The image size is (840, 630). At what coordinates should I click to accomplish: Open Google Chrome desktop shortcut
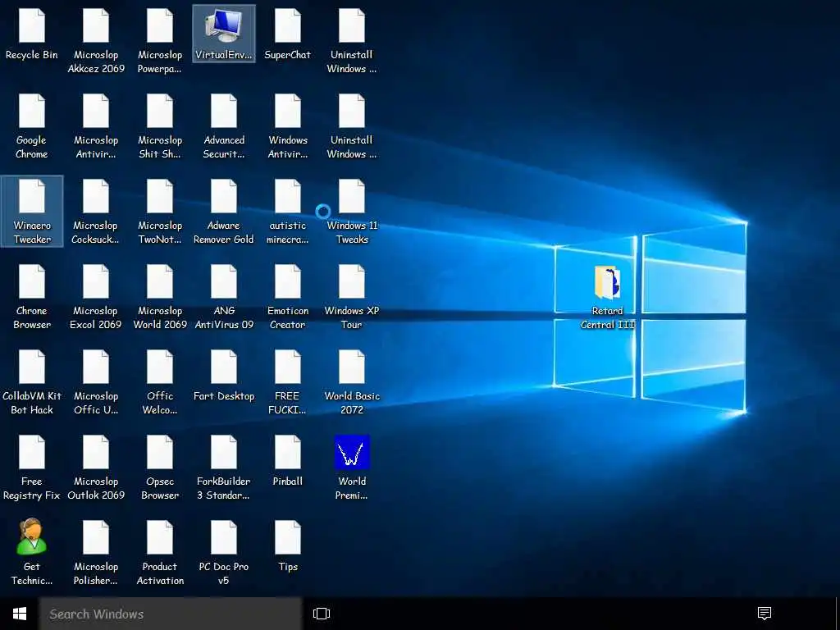(x=32, y=126)
